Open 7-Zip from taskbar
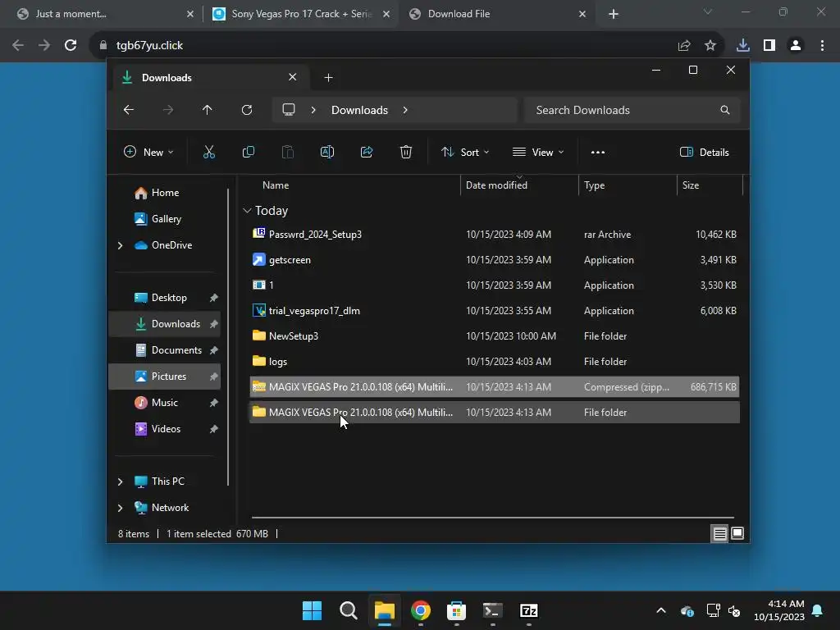The height and width of the screenshot is (630, 840). pos(529,610)
